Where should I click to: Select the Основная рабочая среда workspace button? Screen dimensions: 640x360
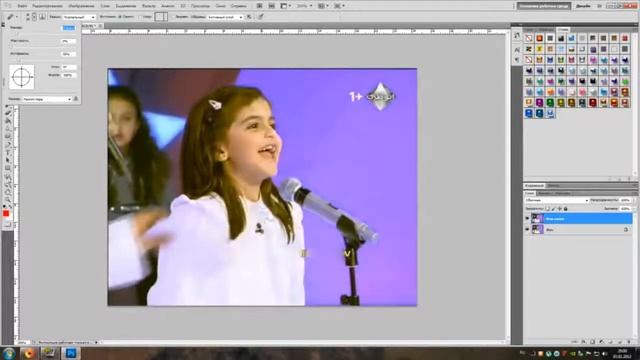point(544,6)
